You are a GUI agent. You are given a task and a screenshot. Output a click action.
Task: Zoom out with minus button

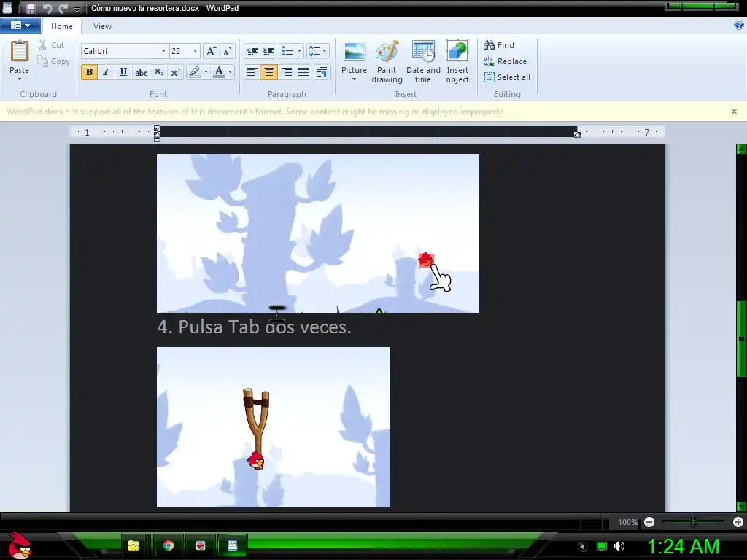[649, 522]
